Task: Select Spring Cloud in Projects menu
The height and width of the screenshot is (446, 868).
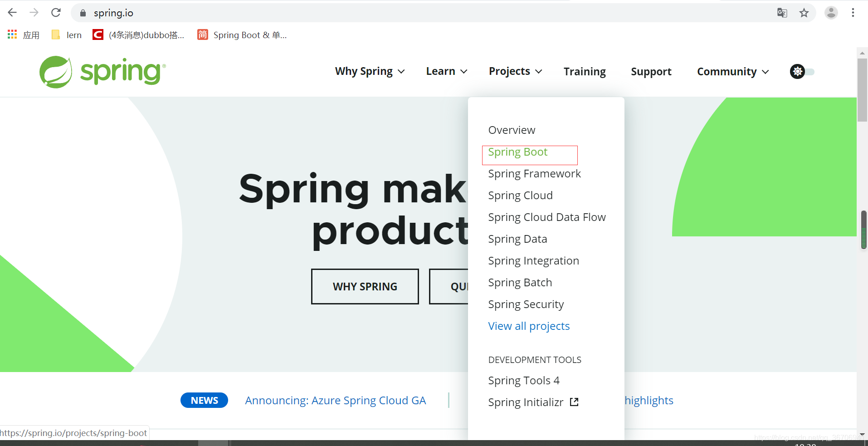Action: [520, 196]
